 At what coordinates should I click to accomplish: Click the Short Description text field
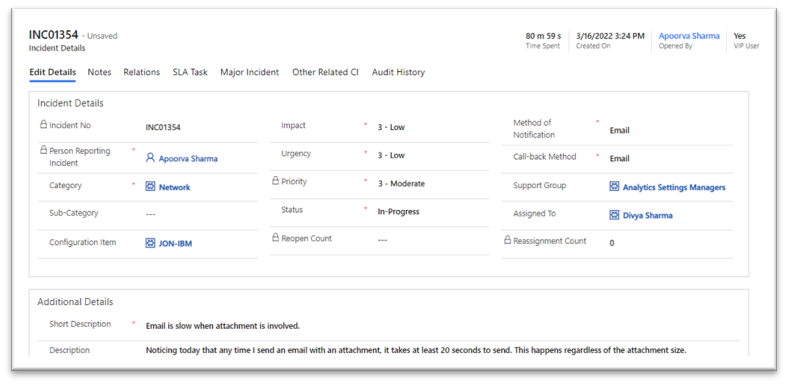pyautogui.click(x=442, y=326)
